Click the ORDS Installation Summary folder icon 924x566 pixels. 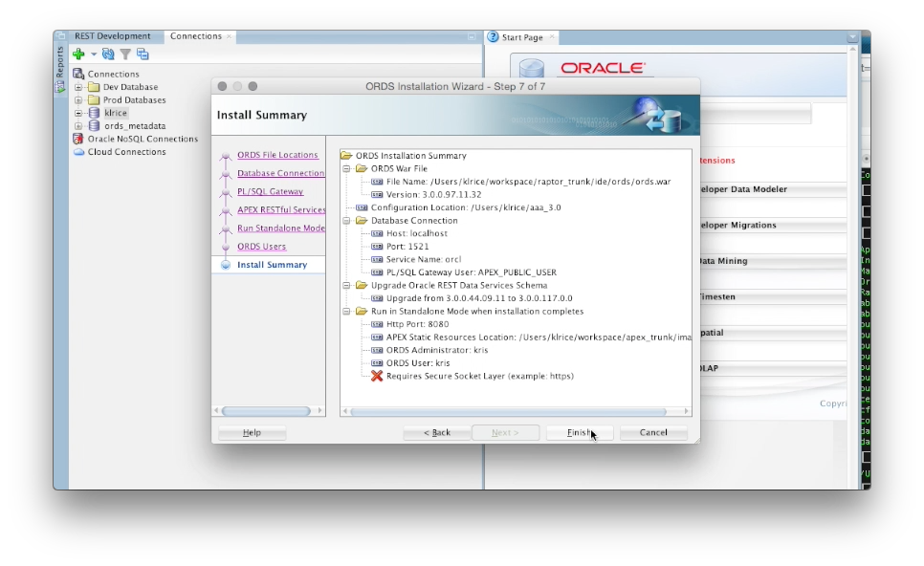[346, 156]
